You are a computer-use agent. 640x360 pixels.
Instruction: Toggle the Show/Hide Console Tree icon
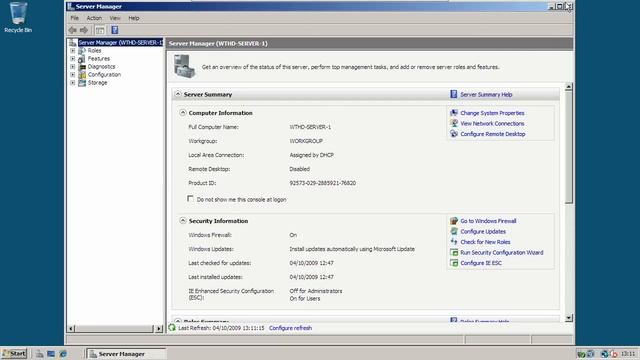click(x=100, y=30)
